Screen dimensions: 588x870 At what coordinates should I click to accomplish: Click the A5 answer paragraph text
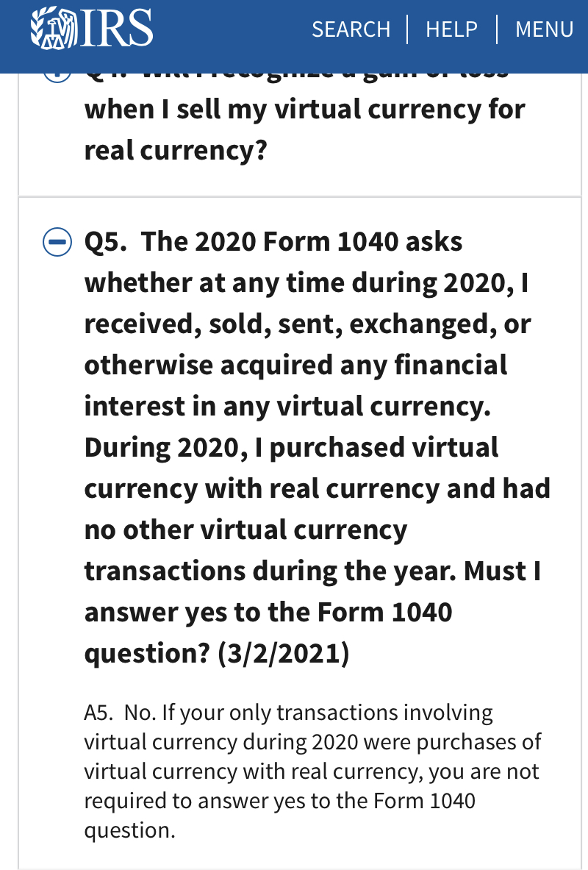(312, 771)
